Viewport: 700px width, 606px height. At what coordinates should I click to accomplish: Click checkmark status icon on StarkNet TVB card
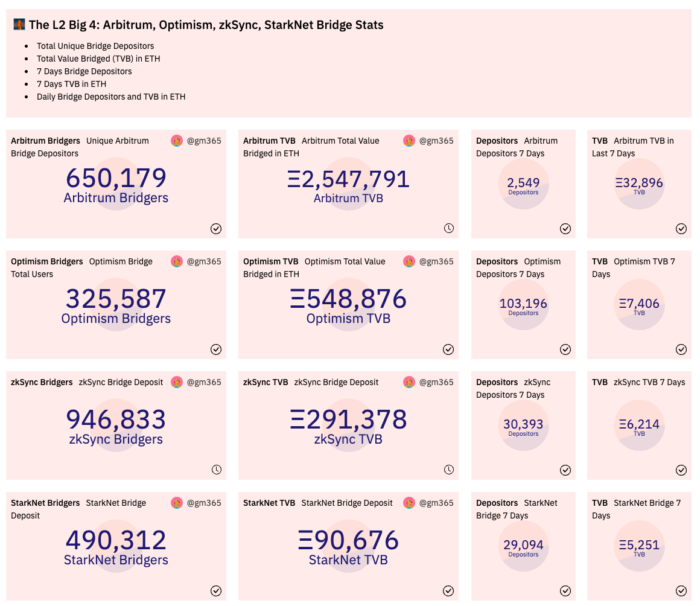click(x=448, y=591)
